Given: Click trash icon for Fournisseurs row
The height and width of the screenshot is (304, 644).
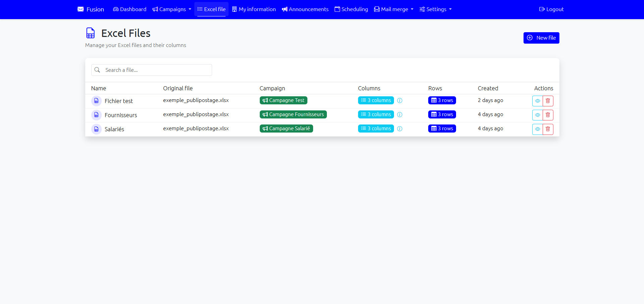Looking at the screenshot, I should (x=548, y=115).
